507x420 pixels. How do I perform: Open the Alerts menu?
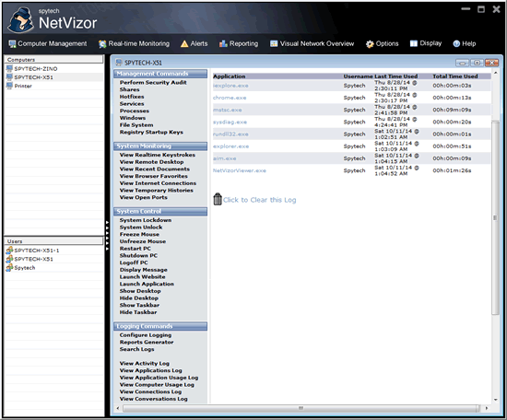coord(194,43)
